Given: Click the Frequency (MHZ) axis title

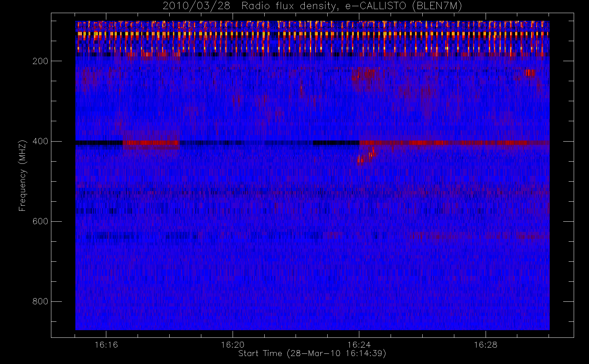Looking at the screenshot, I should click(23, 175).
